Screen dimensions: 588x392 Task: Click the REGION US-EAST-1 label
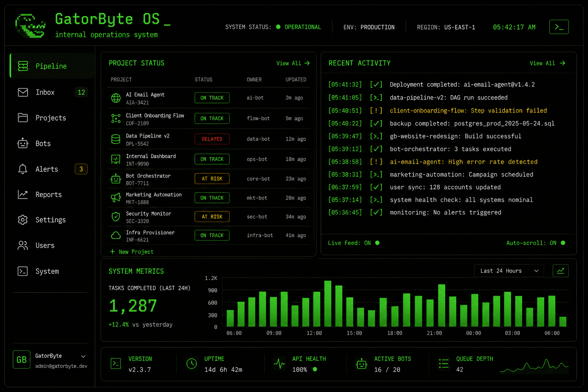(446, 27)
